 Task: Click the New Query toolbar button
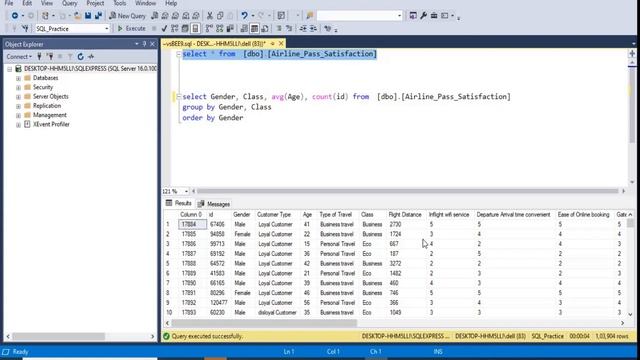coord(127,16)
